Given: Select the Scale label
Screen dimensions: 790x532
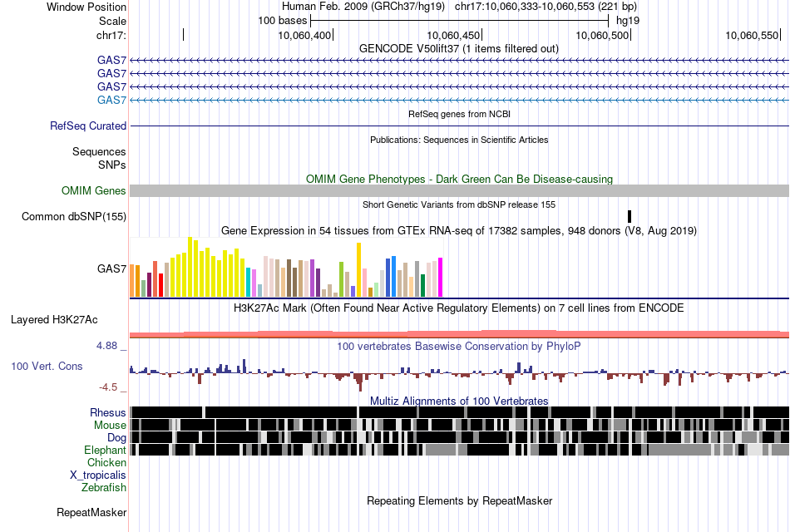Looking at the screenshot, I should pyautogui.click(x=112, y=21).
